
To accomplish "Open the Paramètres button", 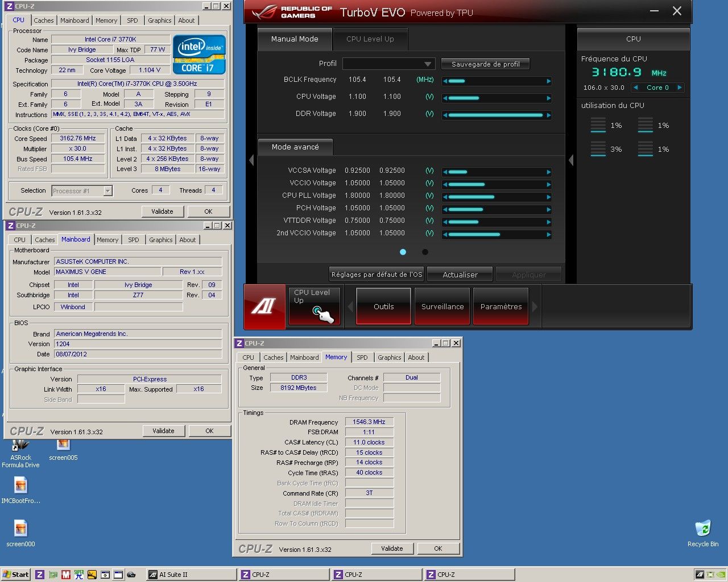I will pos(501,306).
